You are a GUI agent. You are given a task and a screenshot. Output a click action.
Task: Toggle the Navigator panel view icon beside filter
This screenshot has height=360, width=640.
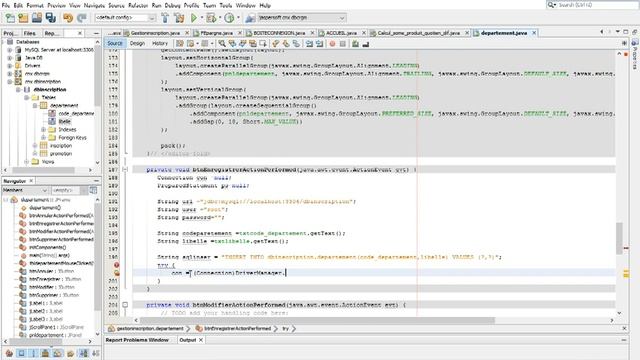[x=93, y=190]
